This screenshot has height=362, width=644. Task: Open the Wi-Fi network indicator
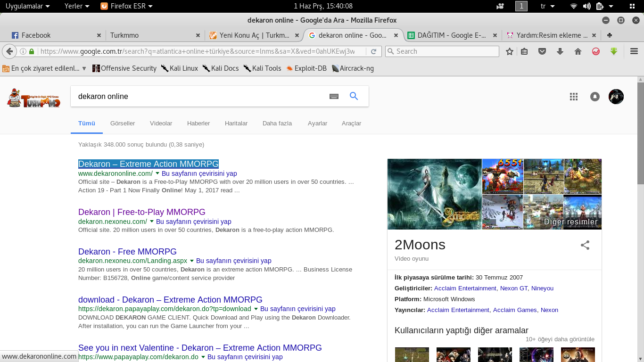[574, 6]
